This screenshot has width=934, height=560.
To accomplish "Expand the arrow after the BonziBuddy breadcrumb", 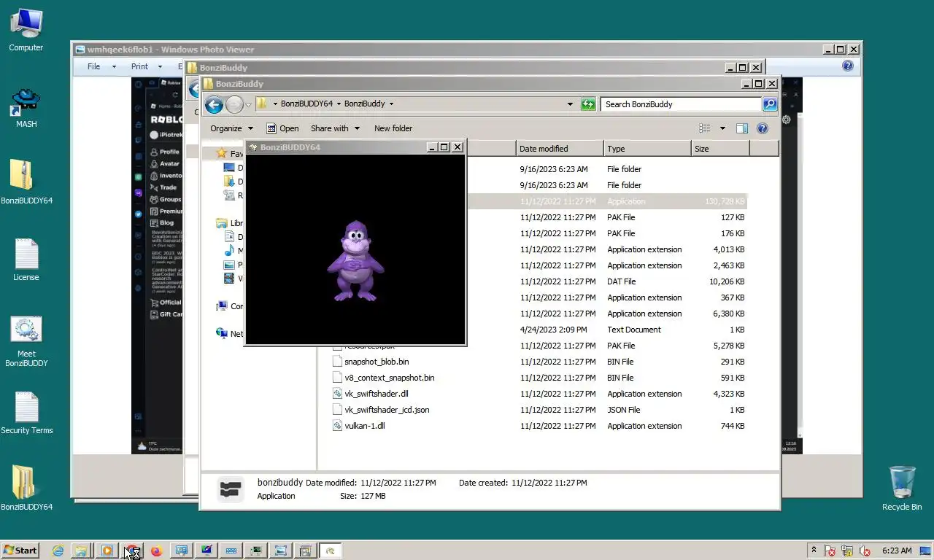I will point(391,104).
